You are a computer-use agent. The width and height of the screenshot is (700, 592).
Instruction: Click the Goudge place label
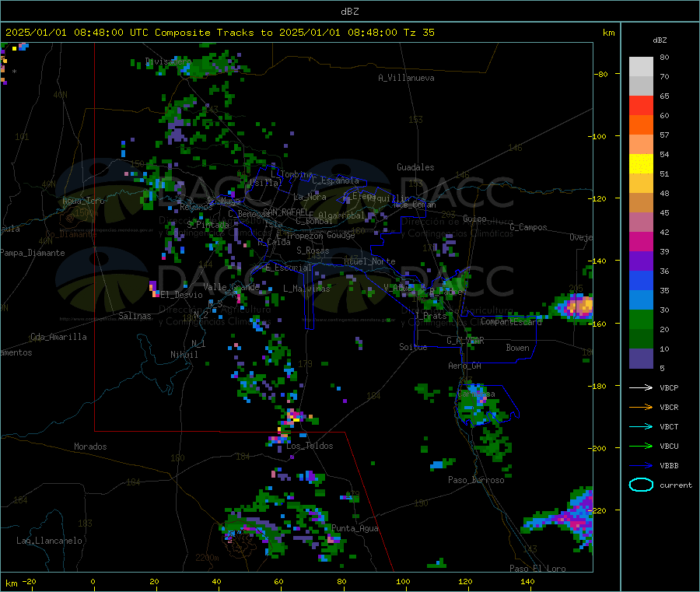click(341, 235)
